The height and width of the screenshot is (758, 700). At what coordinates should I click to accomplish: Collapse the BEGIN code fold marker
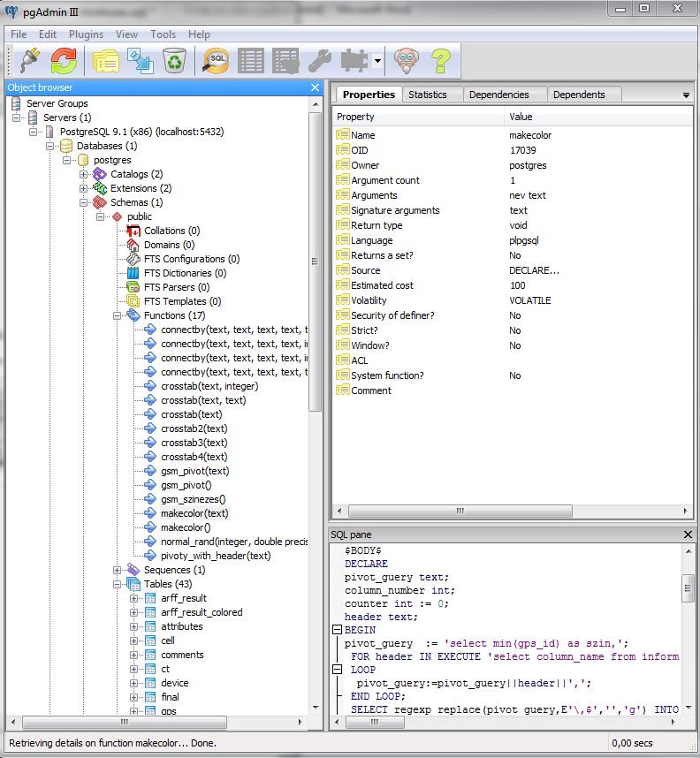click(x=337, y=630)
